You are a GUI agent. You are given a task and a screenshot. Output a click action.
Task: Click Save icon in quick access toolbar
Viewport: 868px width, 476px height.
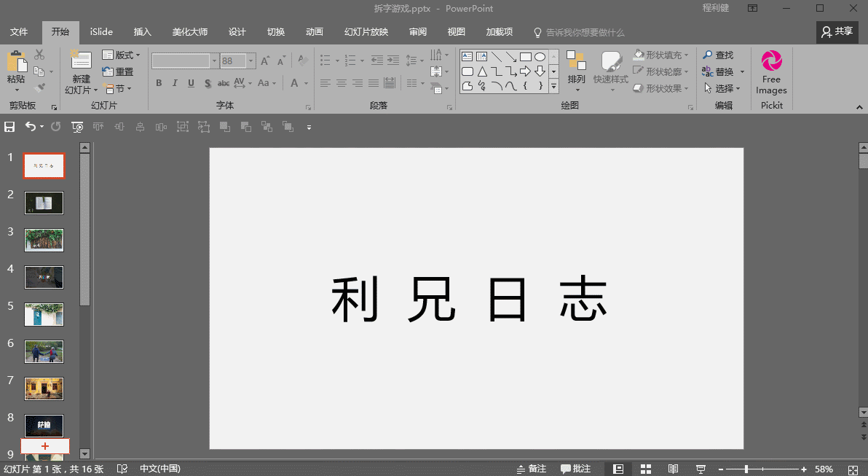coord(9,127)
